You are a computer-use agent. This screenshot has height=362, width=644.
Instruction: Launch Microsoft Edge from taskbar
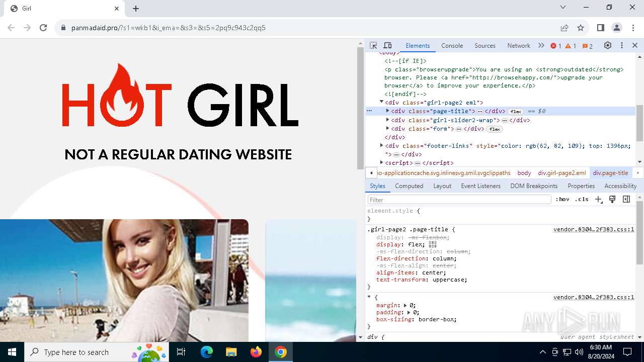[x=207, y=352]
